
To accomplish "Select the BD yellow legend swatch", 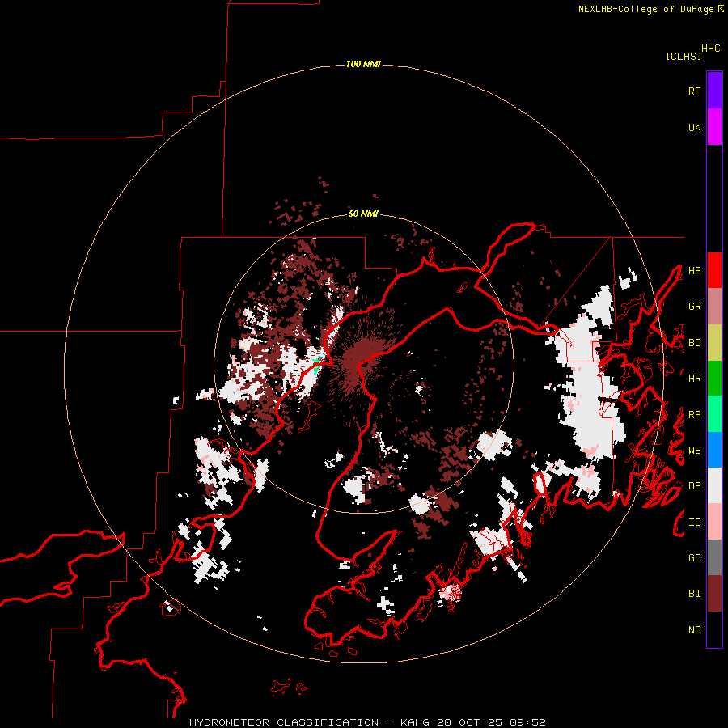I will [714, 343].
